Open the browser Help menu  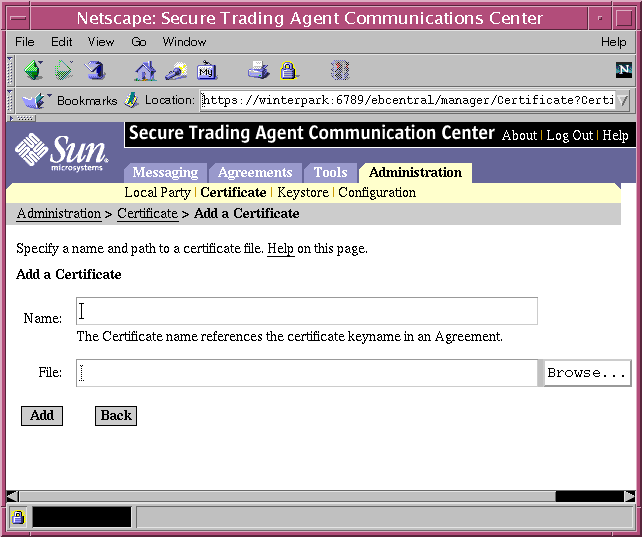point(613,42)
